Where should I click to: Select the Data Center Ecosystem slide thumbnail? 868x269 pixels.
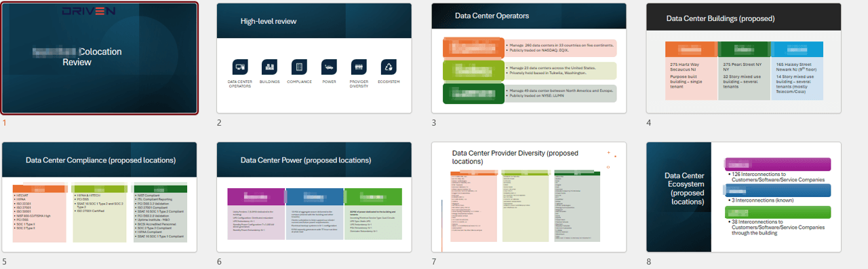click(x=743, y=197)
